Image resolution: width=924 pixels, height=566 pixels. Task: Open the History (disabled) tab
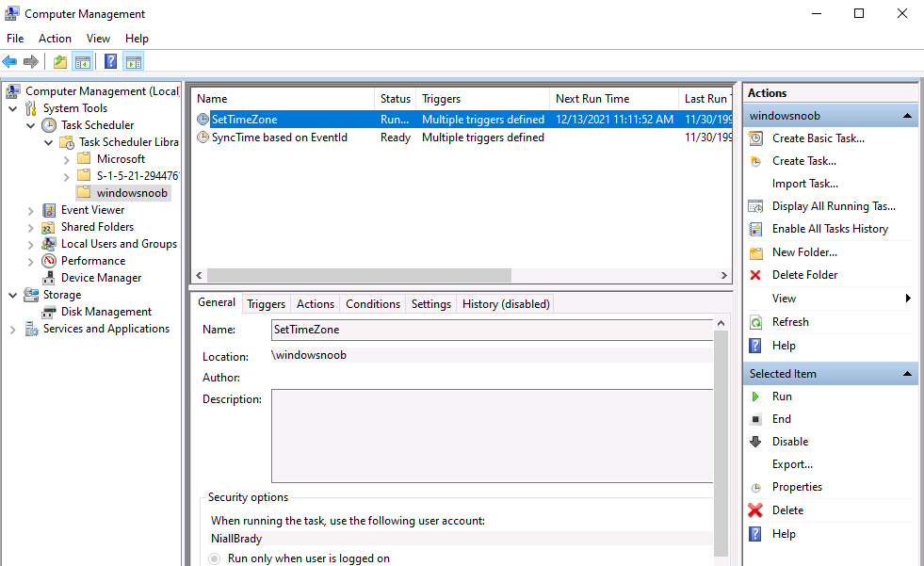(506, 304)
